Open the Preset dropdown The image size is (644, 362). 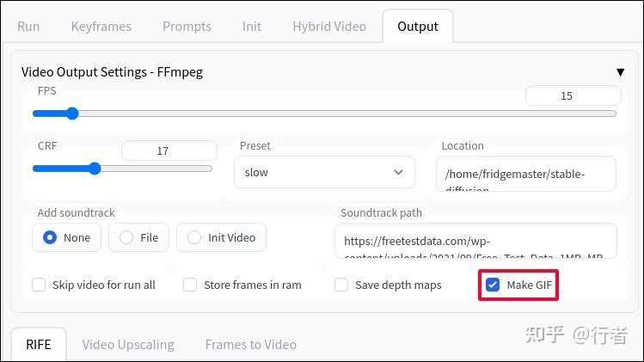pos(324,172)
